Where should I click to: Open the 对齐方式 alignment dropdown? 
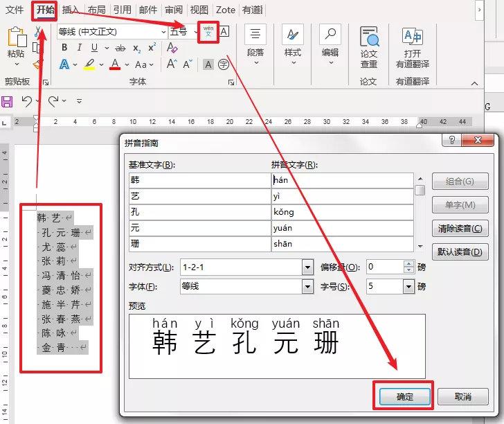click(307, 267)
